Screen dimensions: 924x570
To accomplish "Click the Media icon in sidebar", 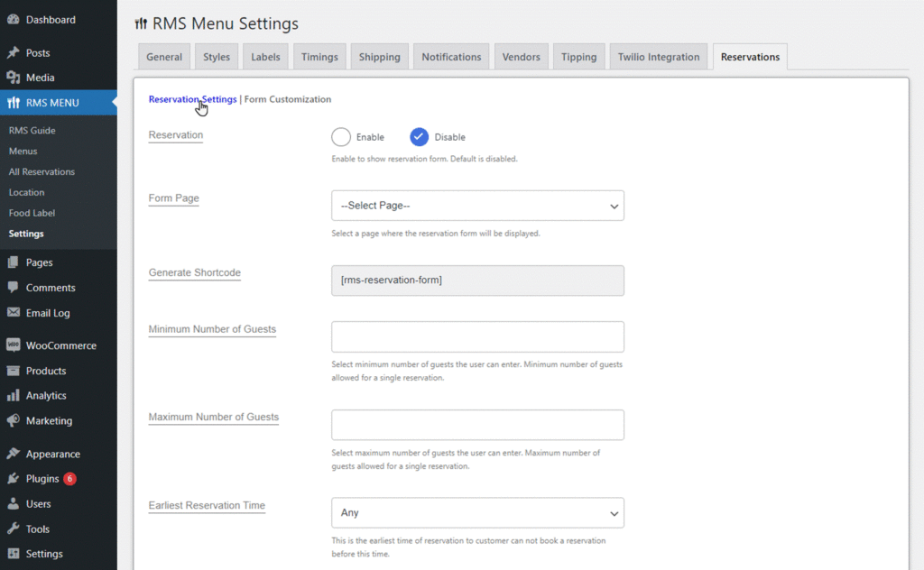I will pyautogui.click(x=13, y=78).
